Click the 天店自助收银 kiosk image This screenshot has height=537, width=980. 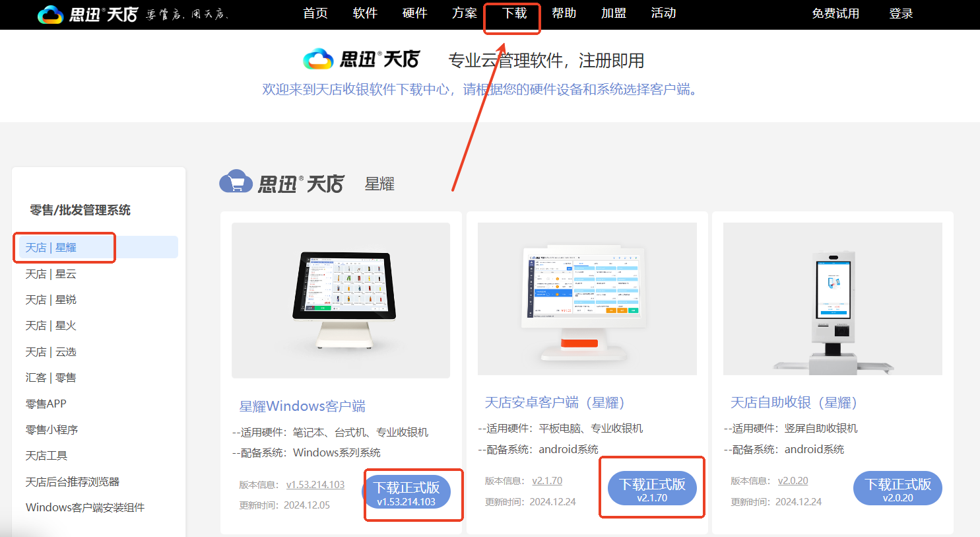point(833,299)
